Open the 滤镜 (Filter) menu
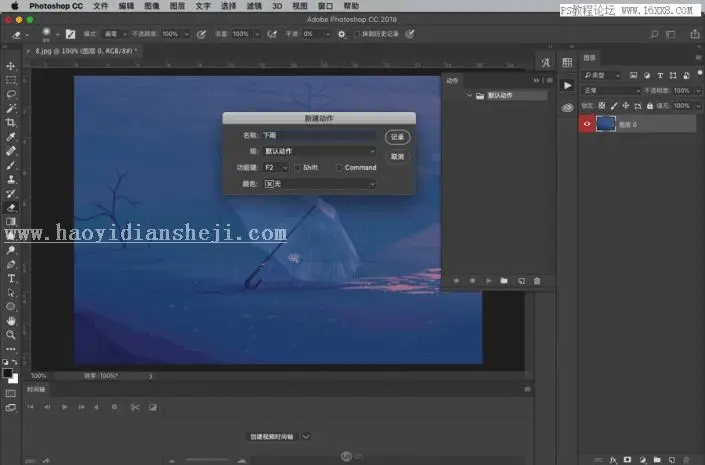The width and height of the screenshot is (705, 465). pyautogui.click(x=254, y=6)
